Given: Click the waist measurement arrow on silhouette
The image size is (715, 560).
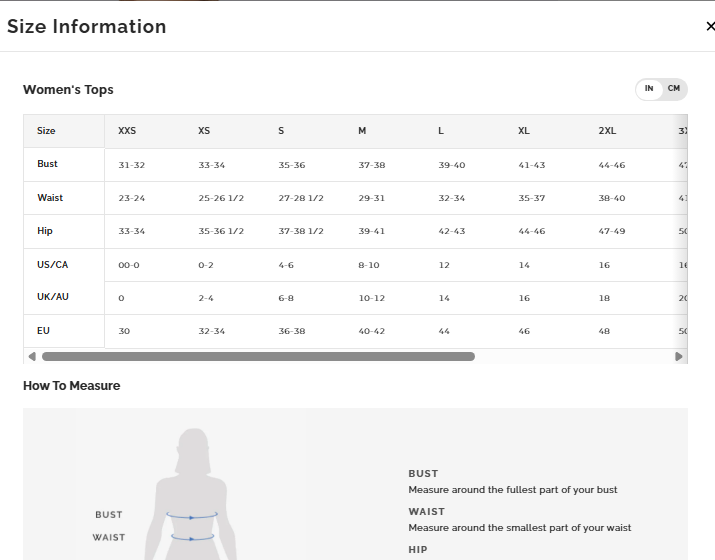Looking at the screenshot, I should pos(192,538).
